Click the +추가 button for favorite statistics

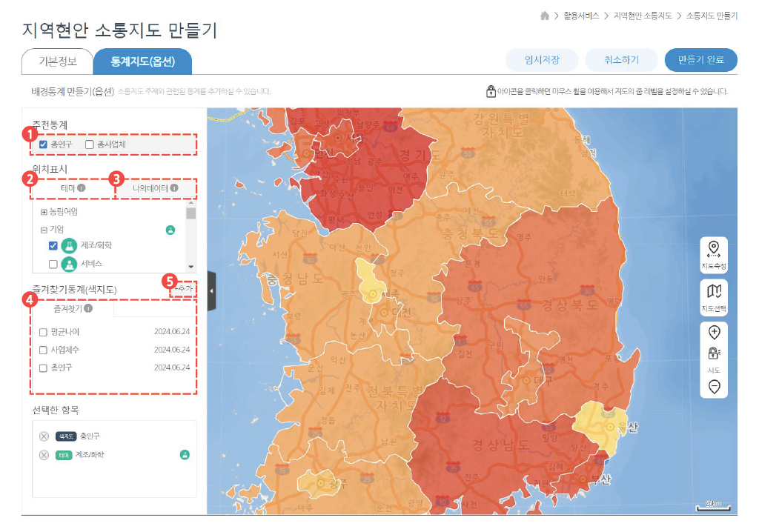click(x=184, y=288)
